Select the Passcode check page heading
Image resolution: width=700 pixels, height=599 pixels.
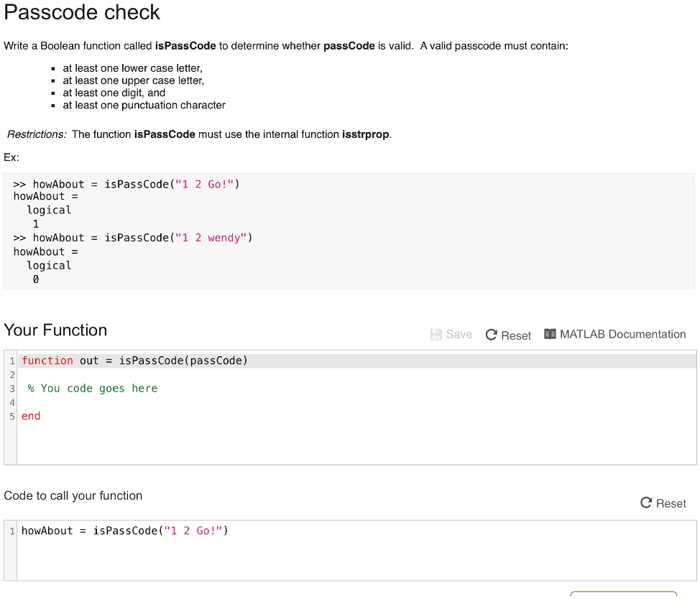pos(82,12)
